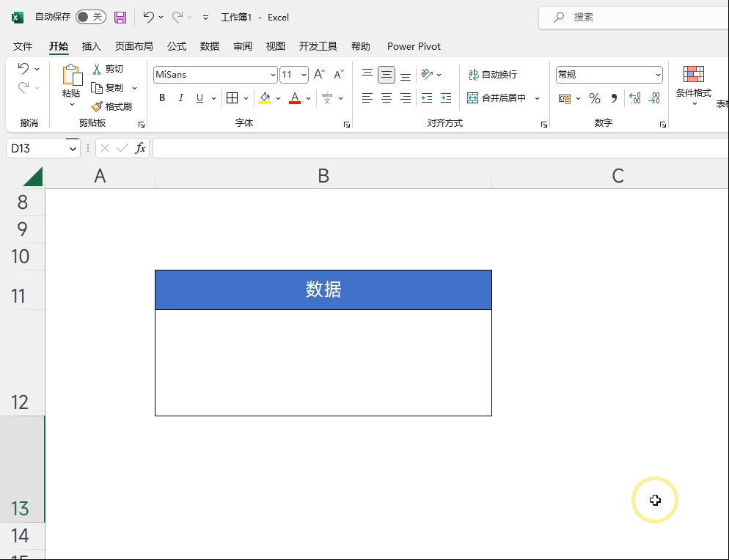Viewport: 729px width, 560px height.
Task: Toggle Wrap Text (自动换行)
Action: click(x=492, y=74)
